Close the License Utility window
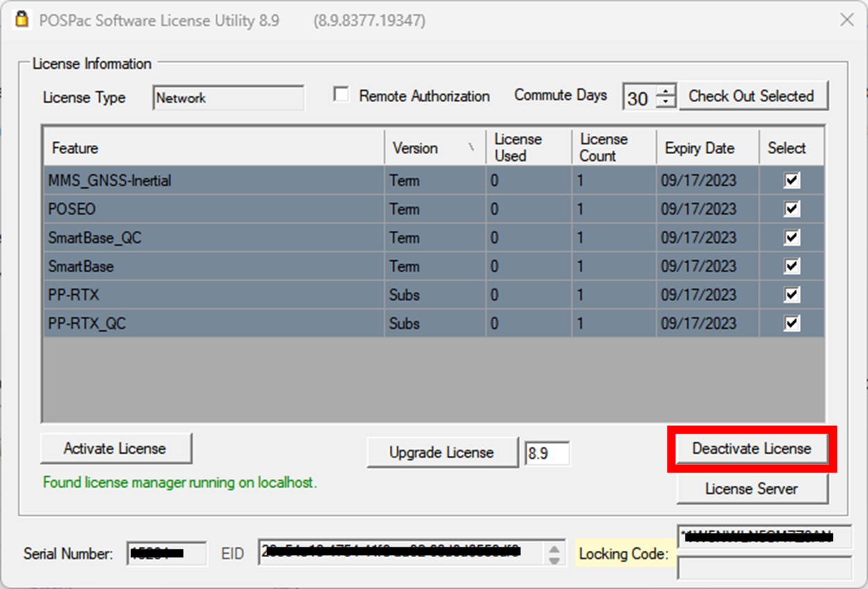Image resolution: width=868 pixels, height=589 pixels. pos(846,20)
